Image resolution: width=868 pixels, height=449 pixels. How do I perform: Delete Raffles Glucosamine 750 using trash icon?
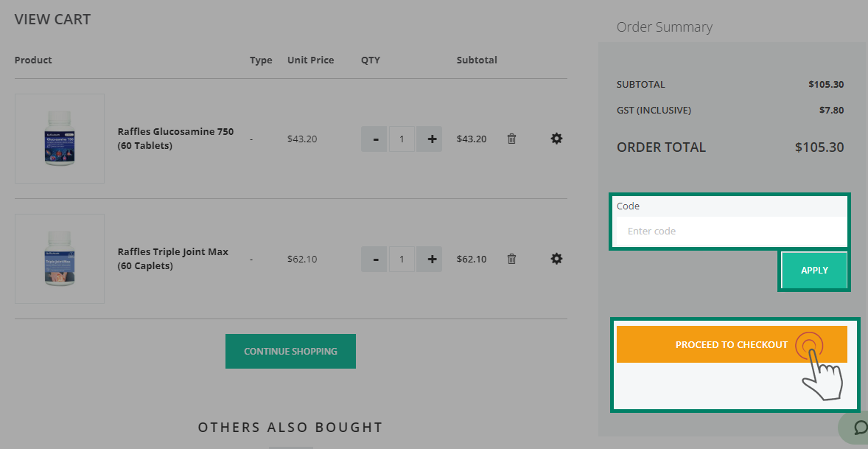point(511,139)
